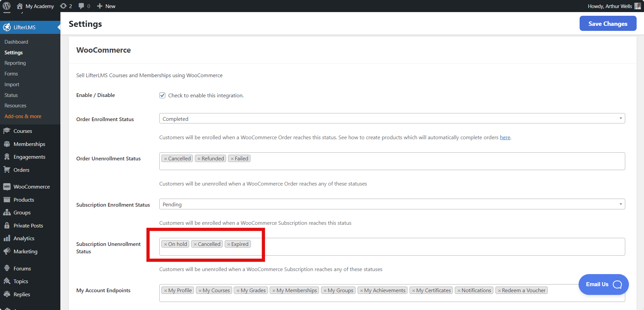Remove the My Certificates endpoint tag
This screenshot has height=310, width=644.
[414, 291]
